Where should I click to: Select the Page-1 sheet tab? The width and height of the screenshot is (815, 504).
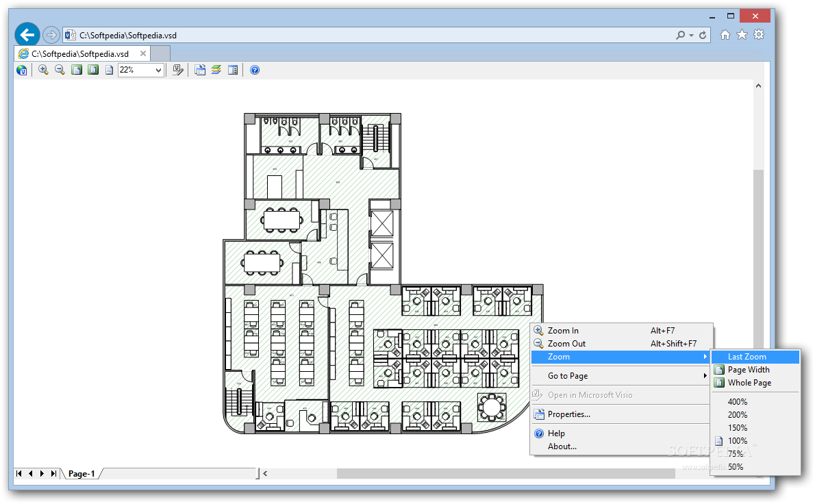click(81, 473)
